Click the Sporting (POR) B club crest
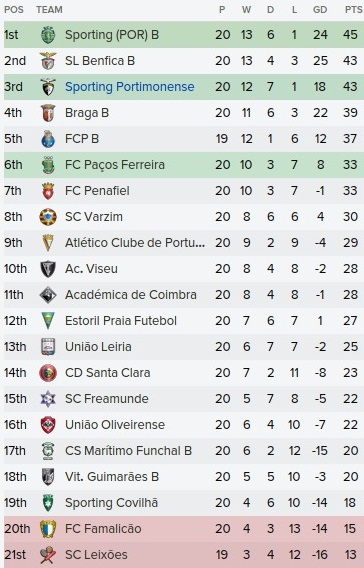364x568 pixels. [48, 35]
